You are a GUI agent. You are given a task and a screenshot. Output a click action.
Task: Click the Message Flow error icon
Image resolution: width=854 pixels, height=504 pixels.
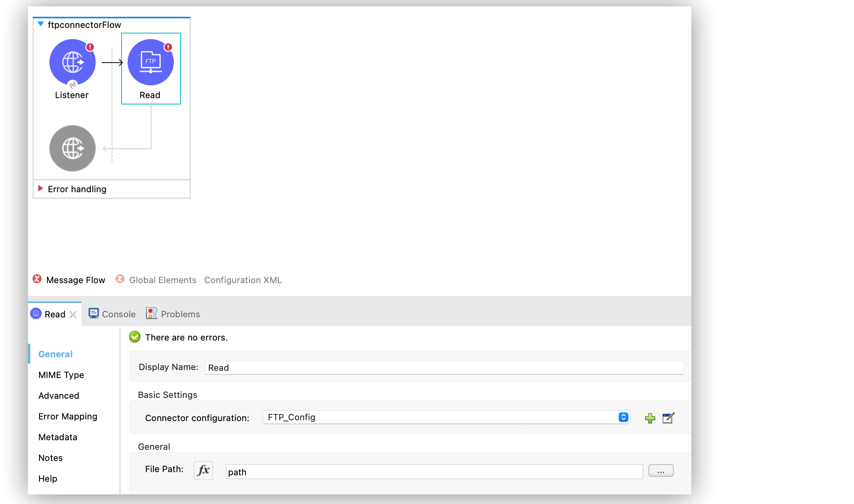click(x=37, y=279)
